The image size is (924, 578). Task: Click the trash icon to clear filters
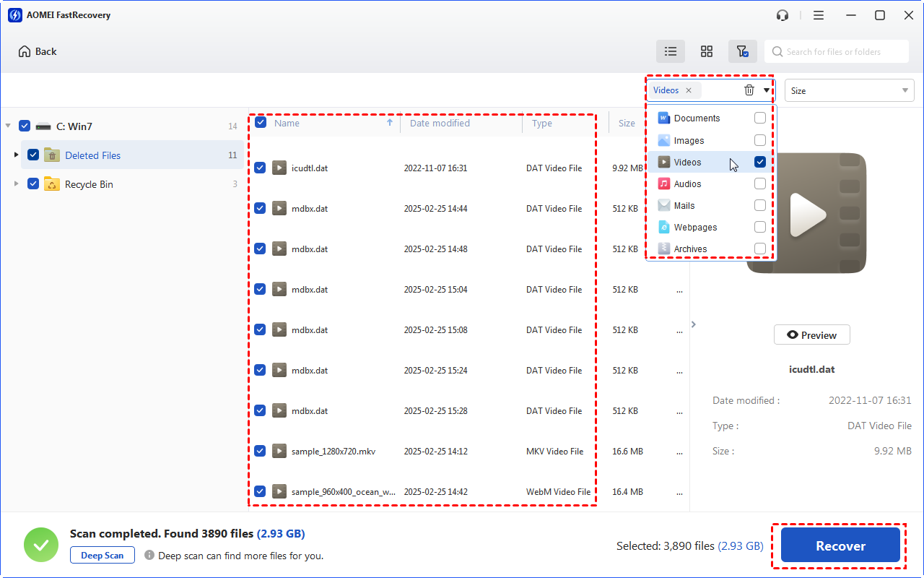pyautogui.click(x=749, y=90)
